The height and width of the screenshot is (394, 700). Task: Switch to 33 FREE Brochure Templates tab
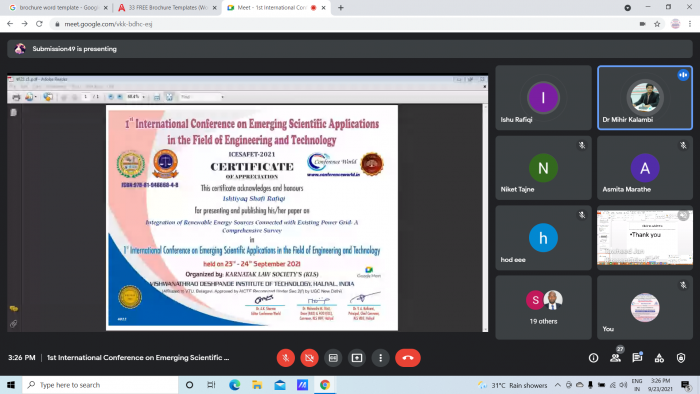point(167,8)
